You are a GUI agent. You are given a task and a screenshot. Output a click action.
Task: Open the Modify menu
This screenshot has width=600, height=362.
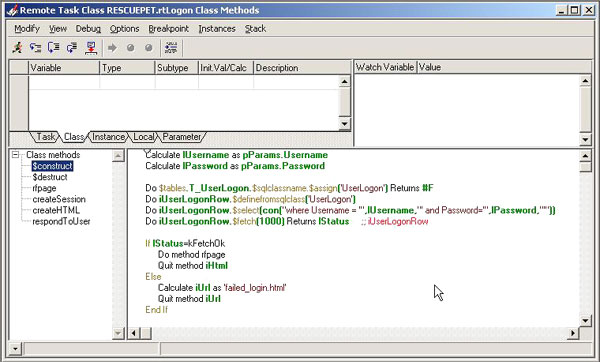pyautogui.click(x=27, y=29)
